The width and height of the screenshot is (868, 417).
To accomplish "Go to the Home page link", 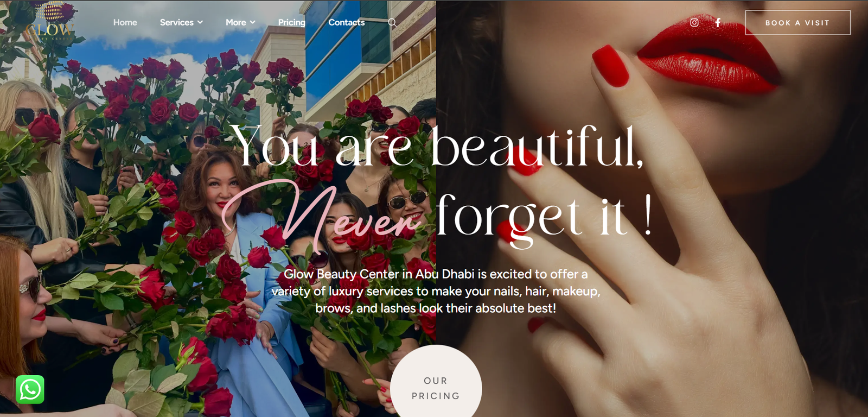I will tap(125, 22).
